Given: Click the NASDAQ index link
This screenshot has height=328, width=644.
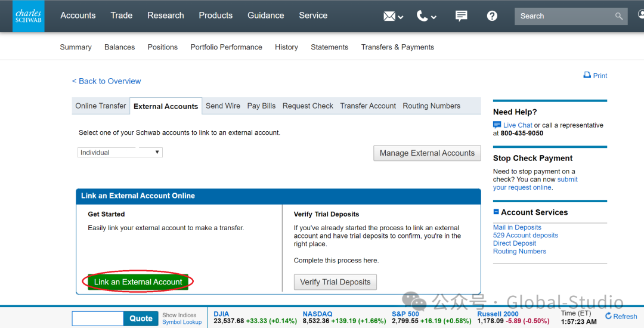Looking at the screenshot, I should 317,314.
